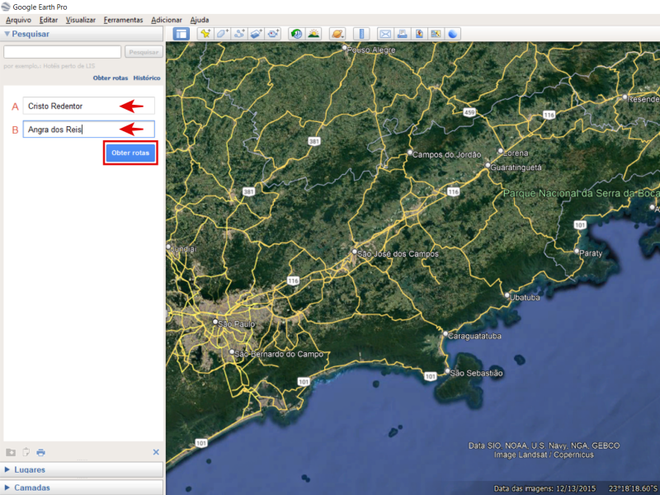
Task: Click the save image icon
Action: [419, 34]
